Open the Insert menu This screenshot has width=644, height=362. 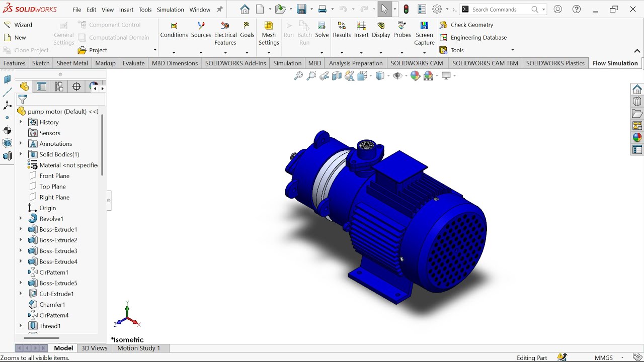coord(126,10)
